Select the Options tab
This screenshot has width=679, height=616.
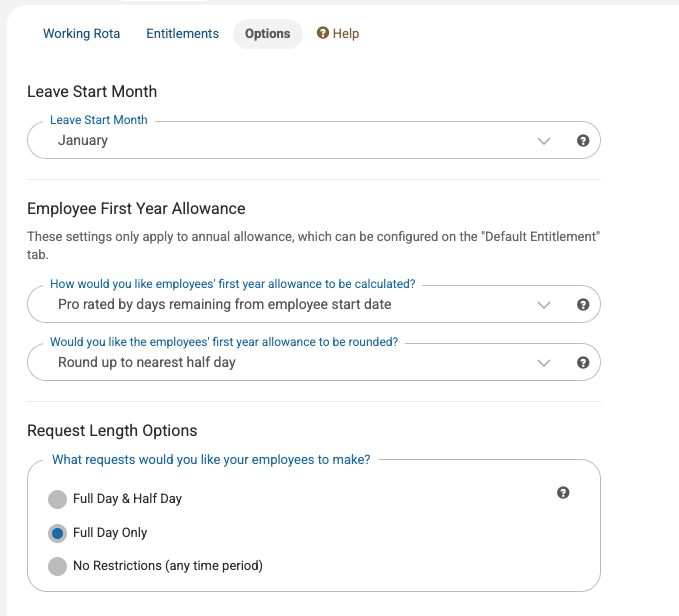tap(268, 33)
